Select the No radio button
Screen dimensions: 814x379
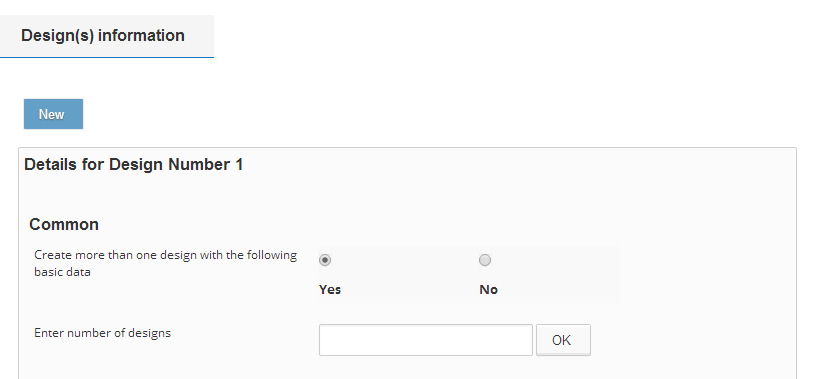pyautogui.click(x=485, y=260)
